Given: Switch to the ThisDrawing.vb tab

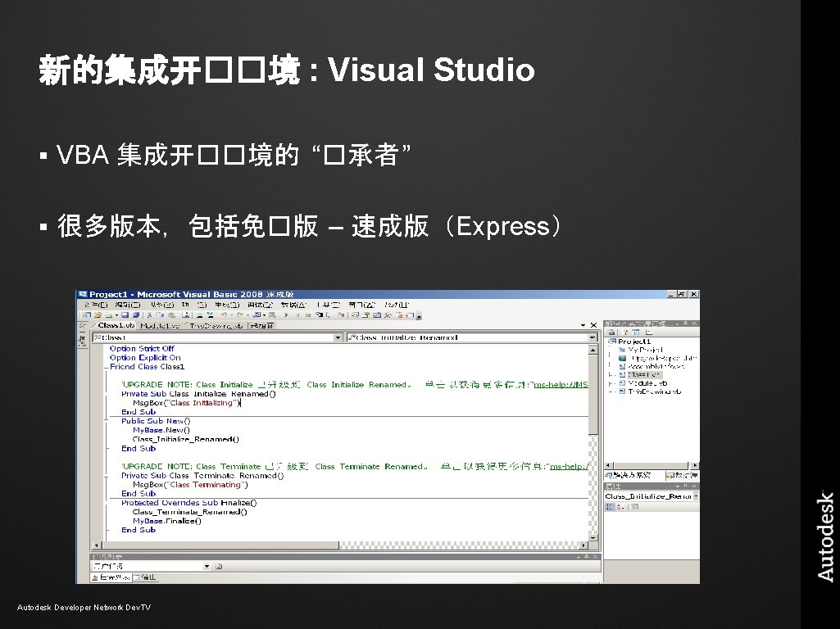Looking at the screenshot, I should pyautogui.click(x=216, y=325).
